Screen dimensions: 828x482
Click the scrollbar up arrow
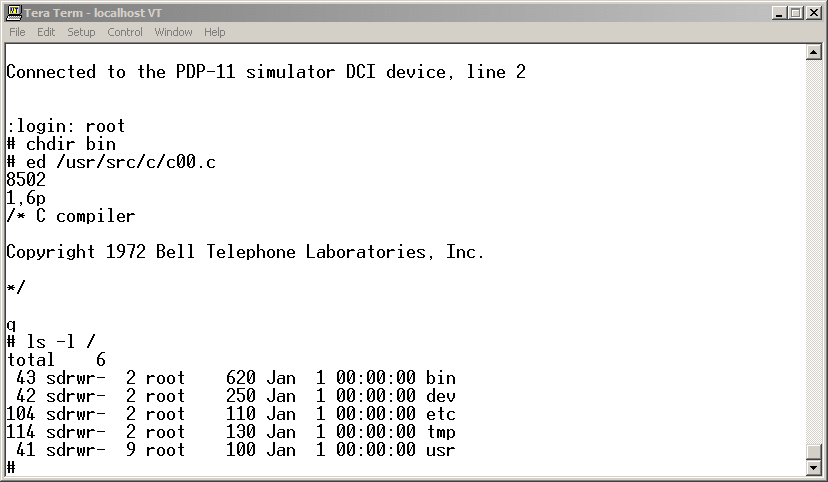[x=814, y=52]
